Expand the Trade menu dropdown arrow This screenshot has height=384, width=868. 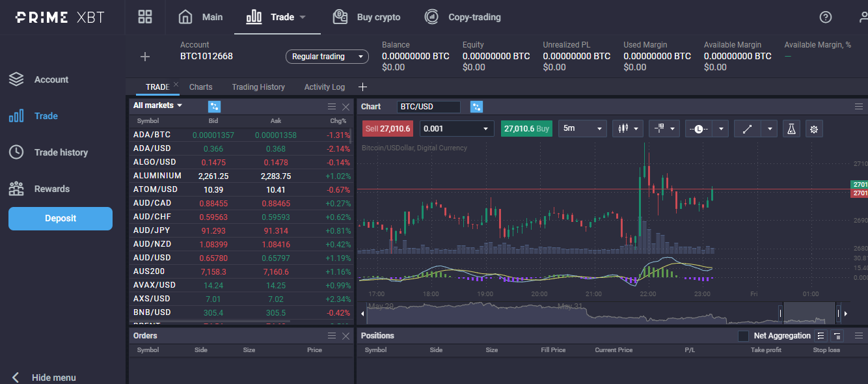tap(303, 18)
